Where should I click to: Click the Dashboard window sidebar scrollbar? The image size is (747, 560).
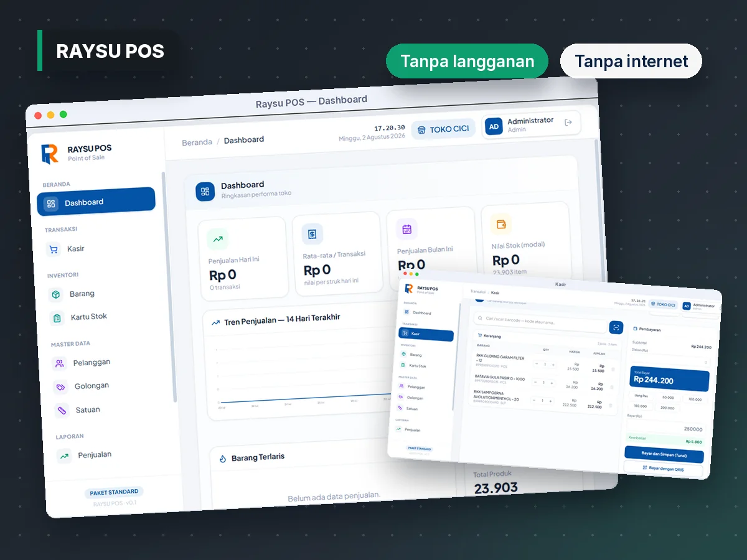(x=169, y=286)
